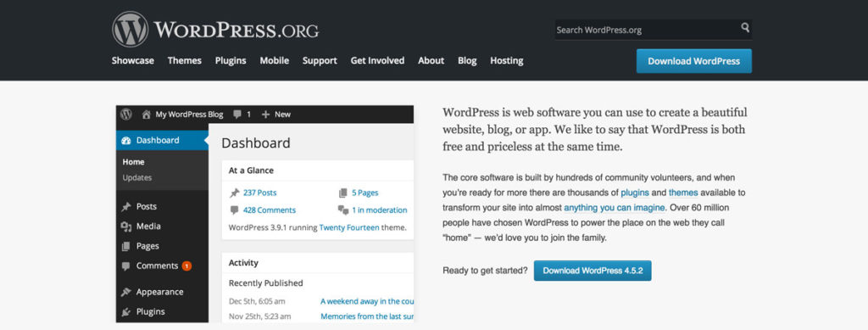
Task: Open the Showcase menu item
Action: click(133, 61)
